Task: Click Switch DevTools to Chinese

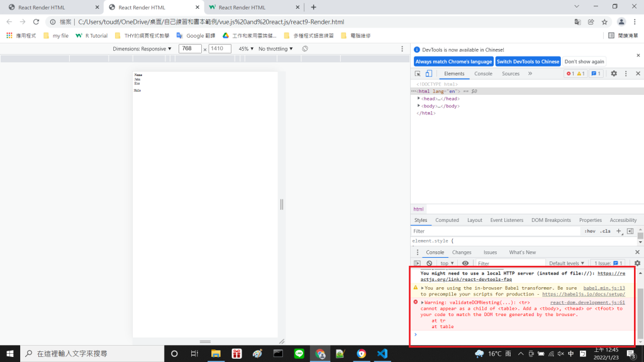Action: (528, 62)
